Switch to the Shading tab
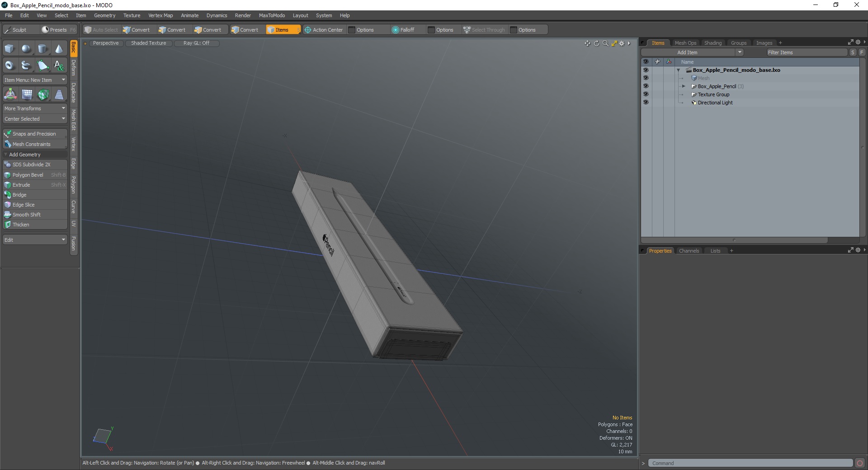868x470 pixels. pyautogui.click(x=713, y=43)
